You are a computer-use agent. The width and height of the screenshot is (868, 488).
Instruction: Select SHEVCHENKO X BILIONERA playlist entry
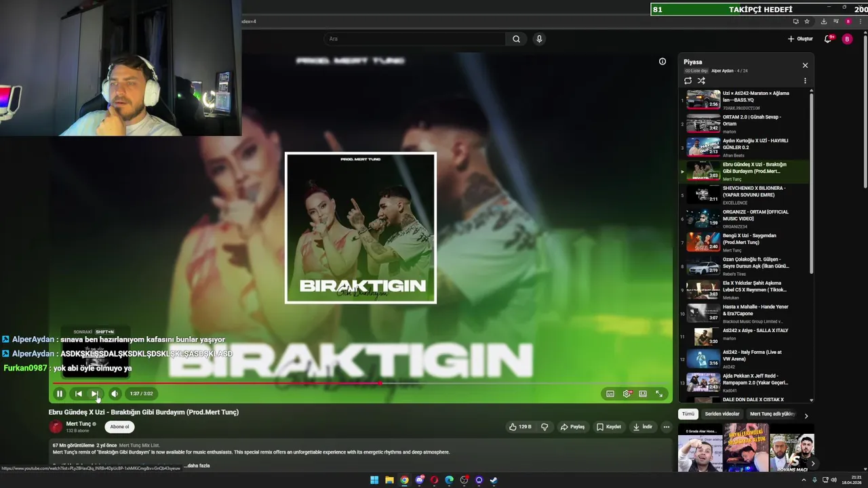(x=745, y=195)
